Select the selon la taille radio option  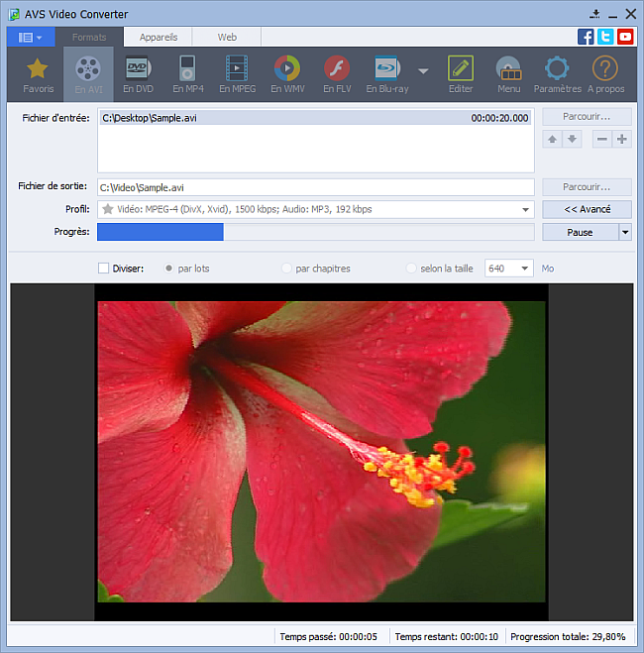411,269
